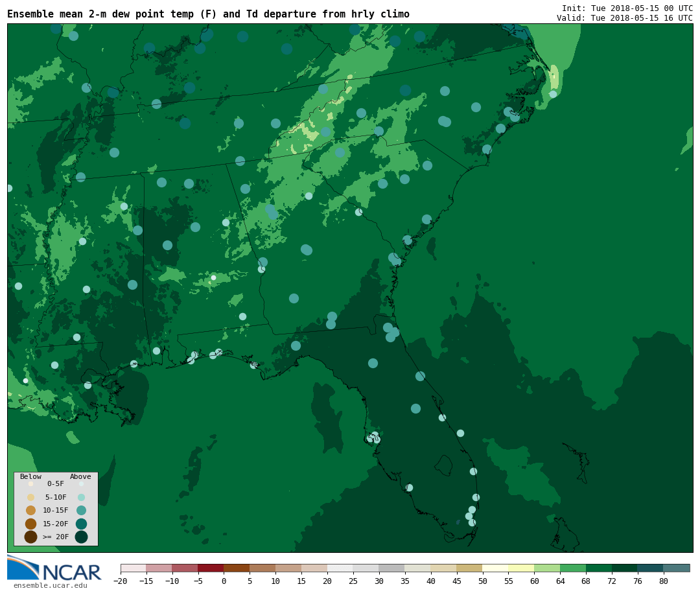Click the 'Below' legend heading

coord(31,476)
